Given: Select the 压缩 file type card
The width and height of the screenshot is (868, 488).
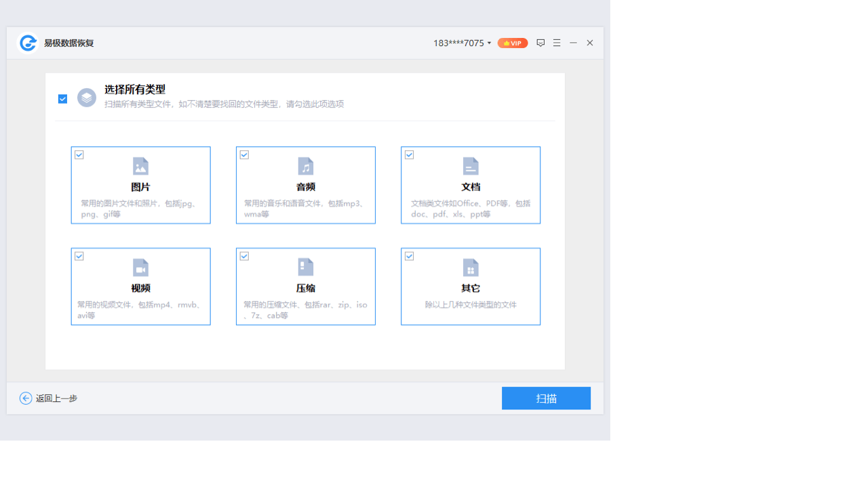Looking at the screenshot, I should (305, 286).
